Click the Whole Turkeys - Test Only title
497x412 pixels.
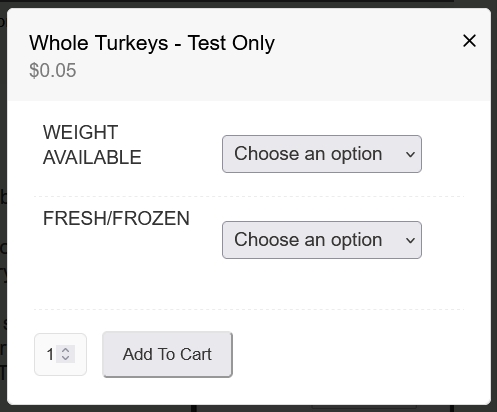click(x=152, y=43)
